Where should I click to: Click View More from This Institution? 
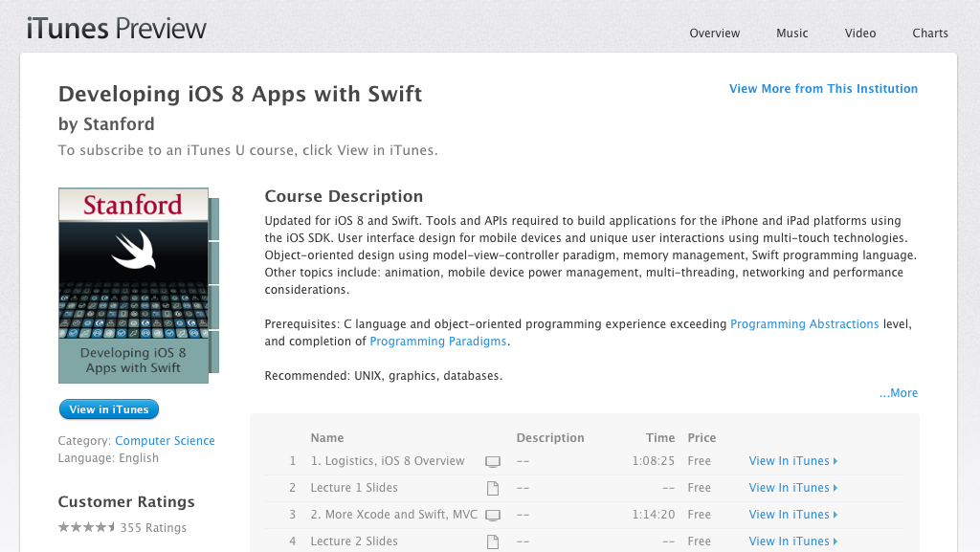pos(823,89)
